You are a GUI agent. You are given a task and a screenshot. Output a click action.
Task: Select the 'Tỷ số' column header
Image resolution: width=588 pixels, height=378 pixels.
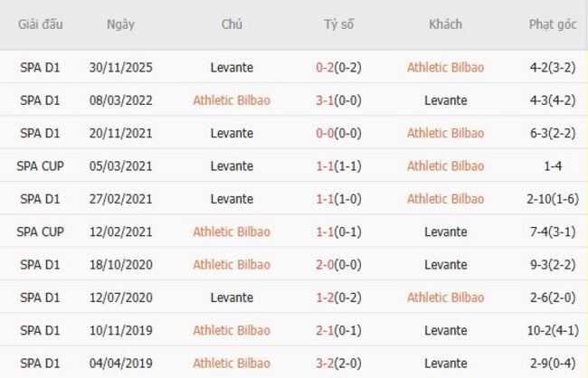338,24
